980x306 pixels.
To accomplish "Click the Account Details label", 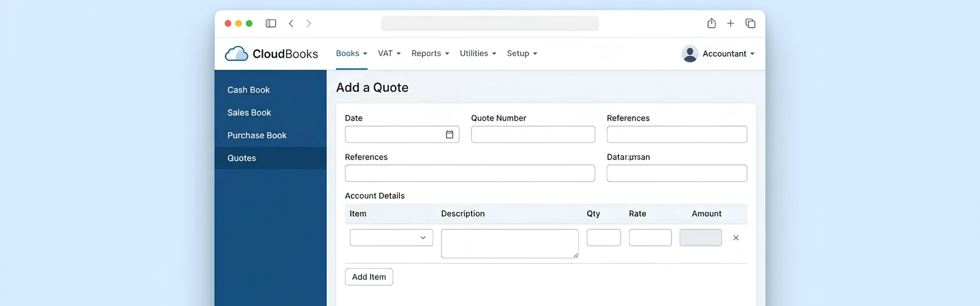I will click(375, 196).
